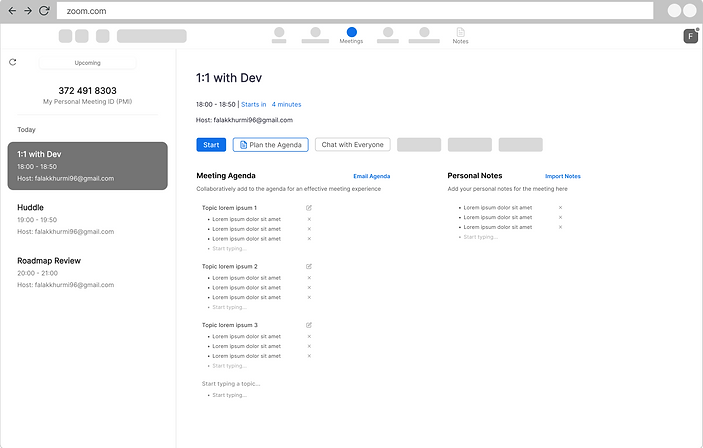Remove first Personal Notes item

pos(560,208)
